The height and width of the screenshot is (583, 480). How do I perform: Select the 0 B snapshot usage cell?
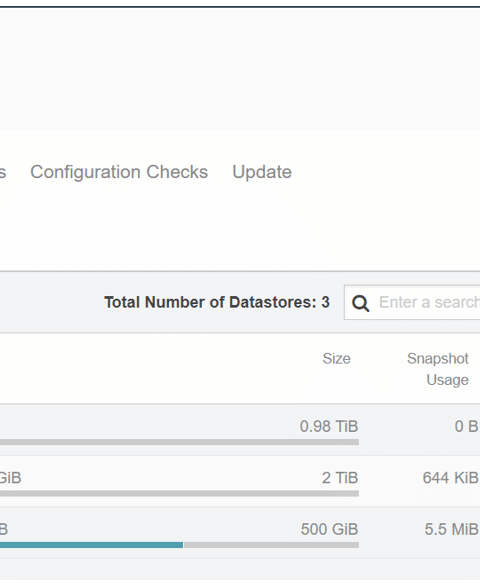point(466,426)
